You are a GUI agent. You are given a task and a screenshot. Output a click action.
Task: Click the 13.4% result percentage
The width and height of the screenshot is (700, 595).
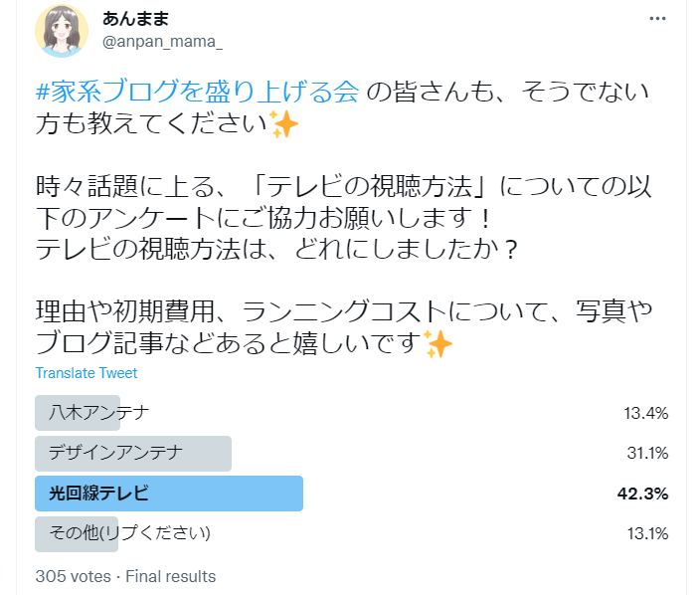click(x=646, y=413)
